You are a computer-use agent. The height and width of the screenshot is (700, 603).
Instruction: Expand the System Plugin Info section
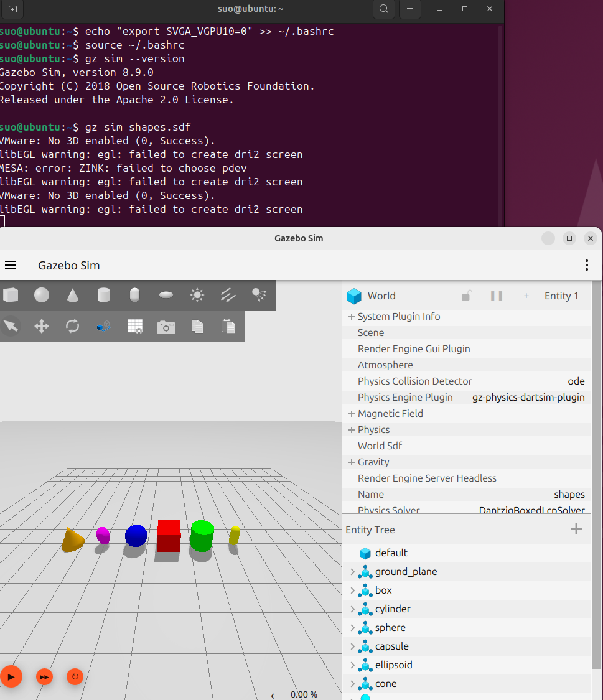[351, 317]
